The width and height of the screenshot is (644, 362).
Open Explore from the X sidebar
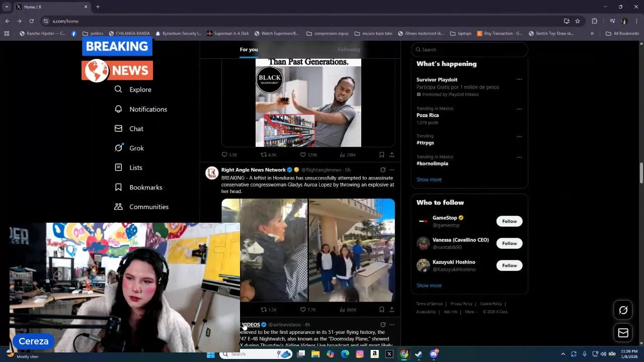pos(133,89)
